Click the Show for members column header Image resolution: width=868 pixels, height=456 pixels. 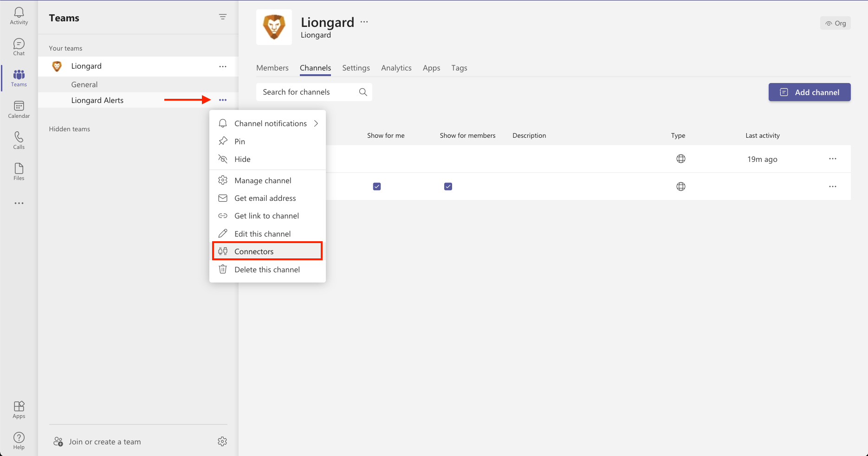[468, 135]
